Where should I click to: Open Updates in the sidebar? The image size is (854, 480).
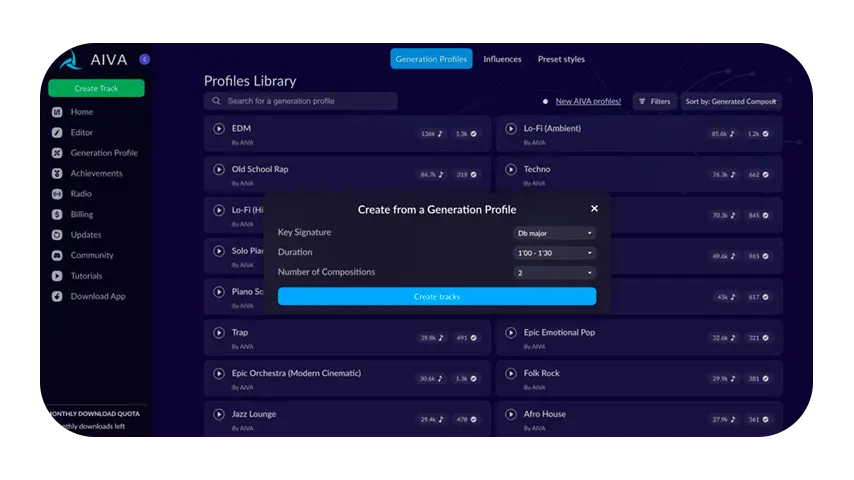(x=86, y=235)
